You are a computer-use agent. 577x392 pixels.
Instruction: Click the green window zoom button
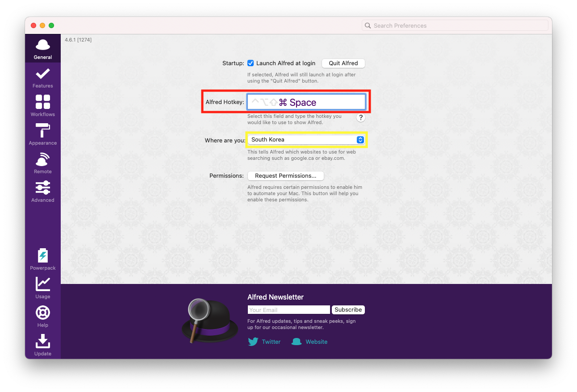[x=51, y=25]
